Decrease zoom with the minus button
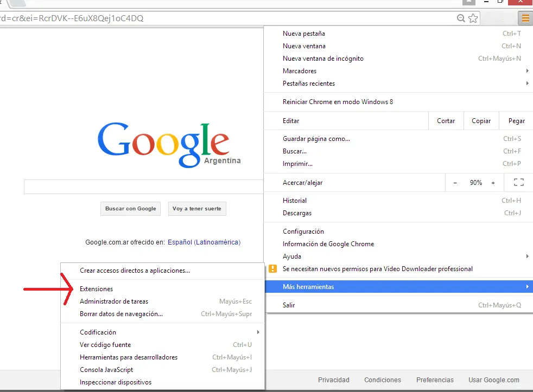Screen dimensions: 533x392 pos(455,183)
